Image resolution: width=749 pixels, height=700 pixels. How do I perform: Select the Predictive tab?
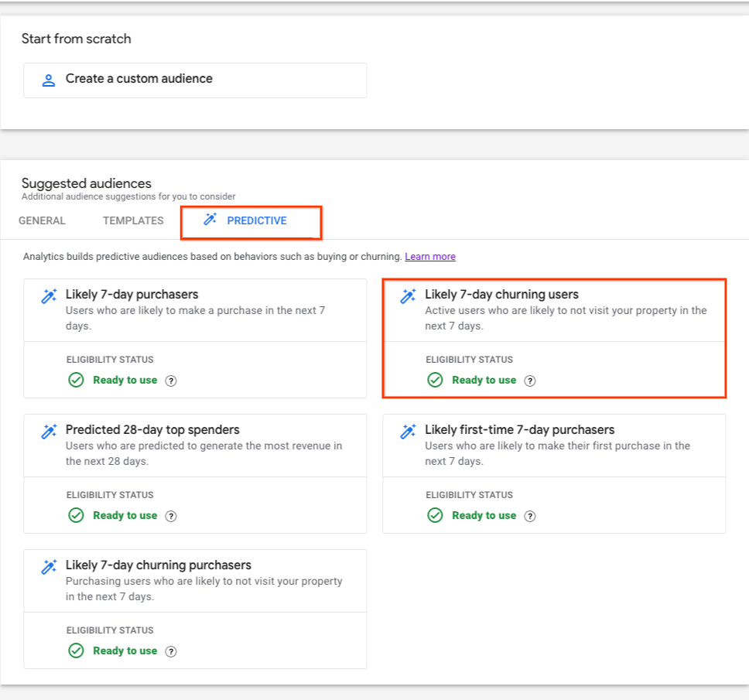(x=251, y=222)
